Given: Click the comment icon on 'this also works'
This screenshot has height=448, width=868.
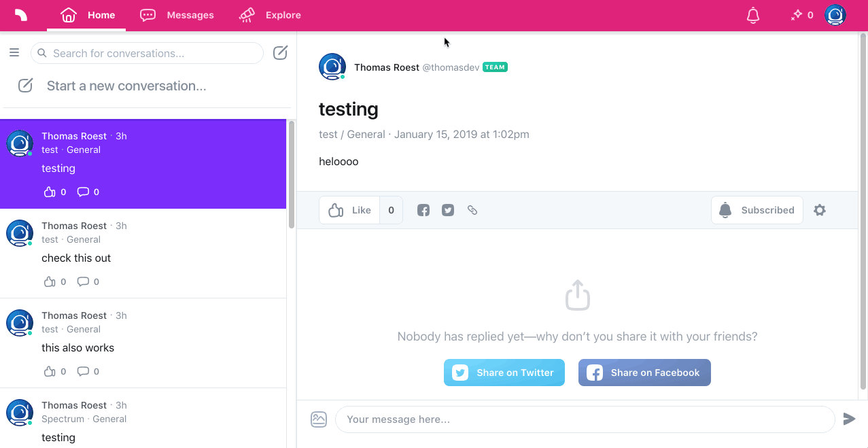Looking at the screenshot, I should 83,371.
